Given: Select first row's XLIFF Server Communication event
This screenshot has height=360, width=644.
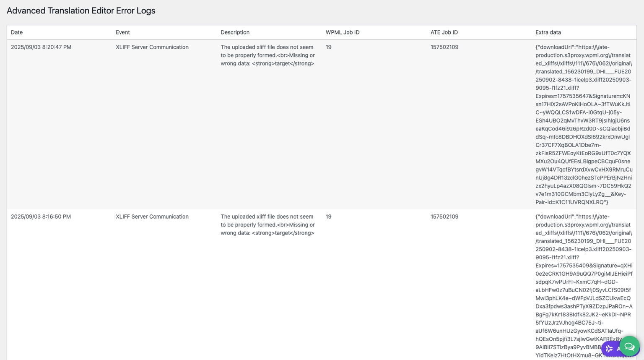Looking at the screenshot, I should click(x=152, y=47).
